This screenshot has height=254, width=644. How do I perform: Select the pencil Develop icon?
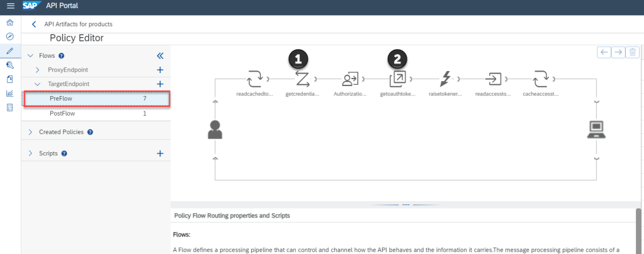(x=9, y=51)
